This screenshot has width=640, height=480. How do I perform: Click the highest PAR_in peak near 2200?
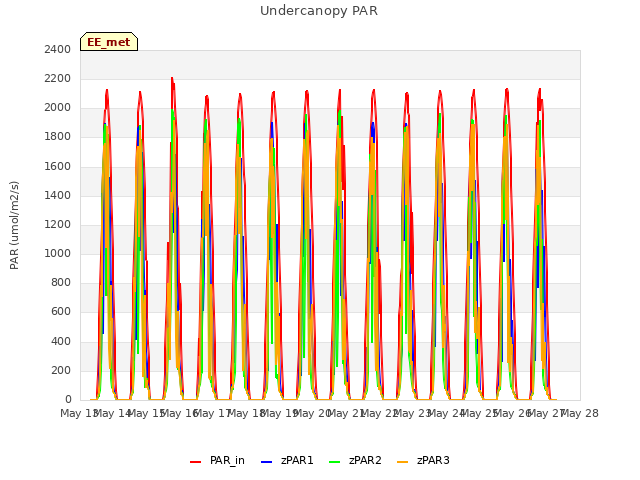[x=172, y=78]
